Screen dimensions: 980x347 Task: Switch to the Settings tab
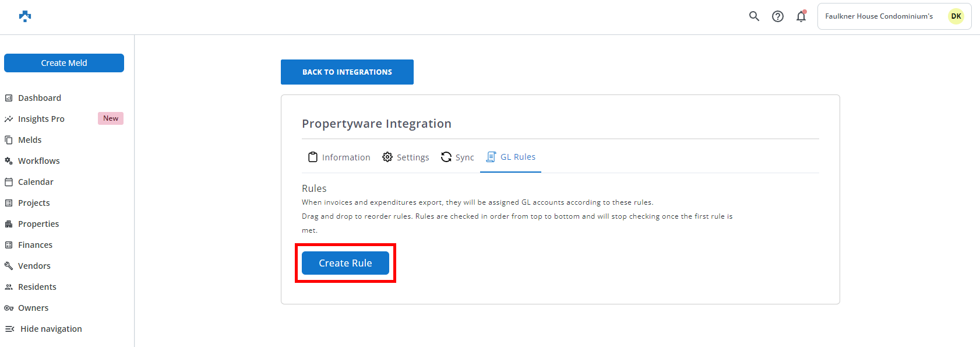(x=406, y=157)
